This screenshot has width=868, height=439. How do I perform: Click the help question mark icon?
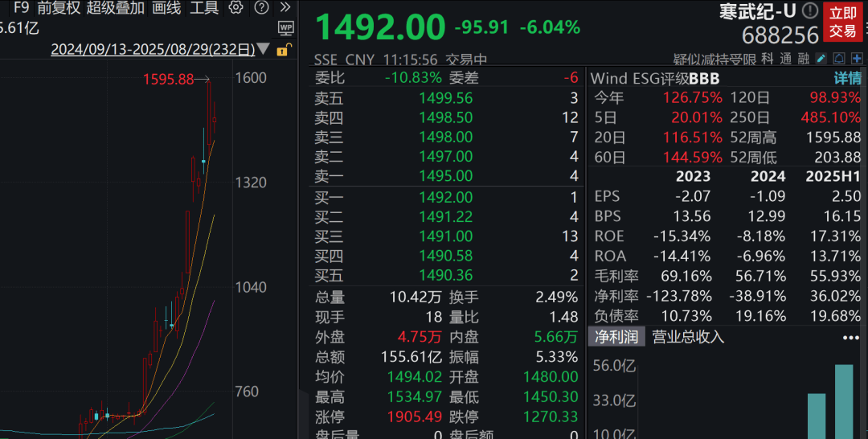[x=261, y=8]
